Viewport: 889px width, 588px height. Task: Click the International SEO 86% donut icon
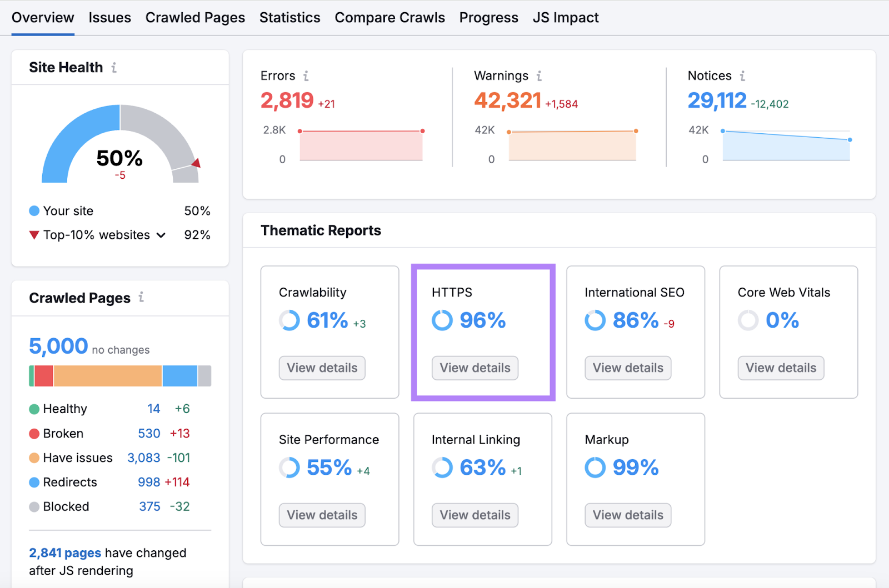coord(595,320)
